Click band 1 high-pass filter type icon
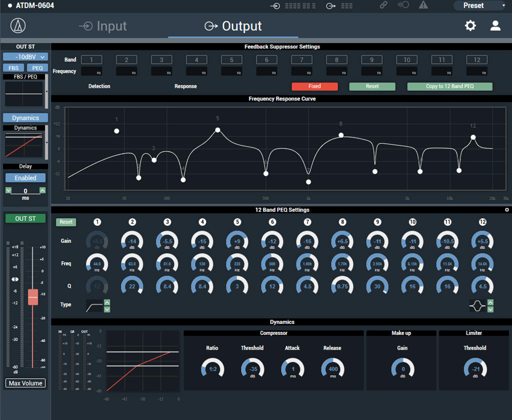Screen dimensions: 512x420 [x=94, y=305]
